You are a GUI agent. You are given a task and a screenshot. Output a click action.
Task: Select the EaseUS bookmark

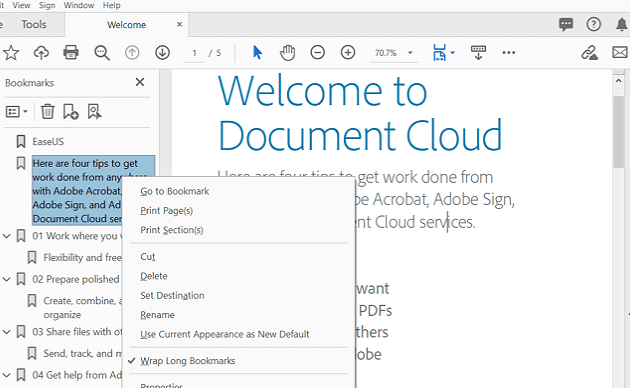pos(48,141)
